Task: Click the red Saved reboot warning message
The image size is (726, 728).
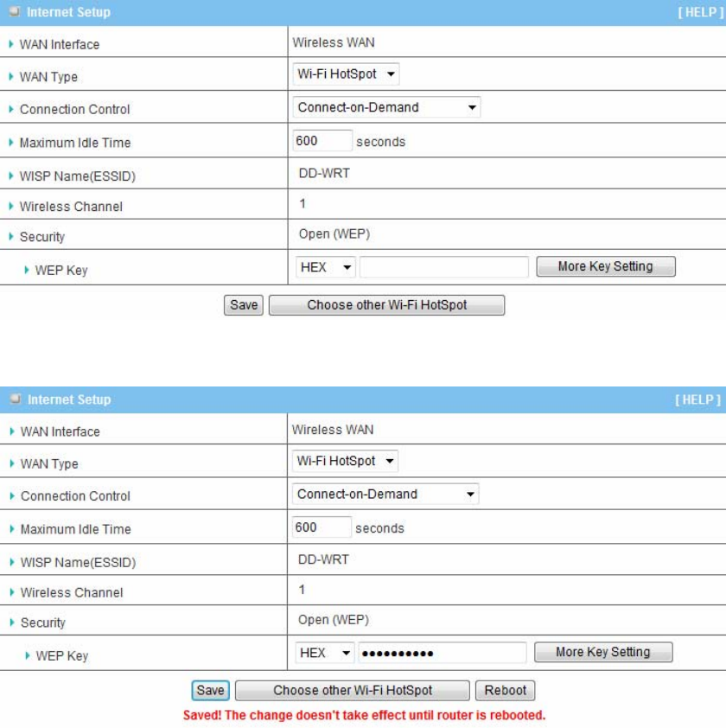Action: coord(364,715)
